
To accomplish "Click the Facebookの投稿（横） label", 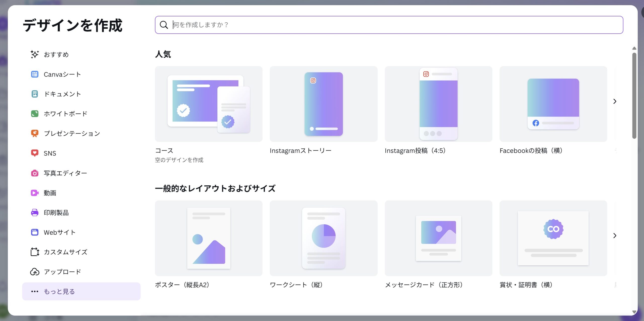I will coord(531,151).
